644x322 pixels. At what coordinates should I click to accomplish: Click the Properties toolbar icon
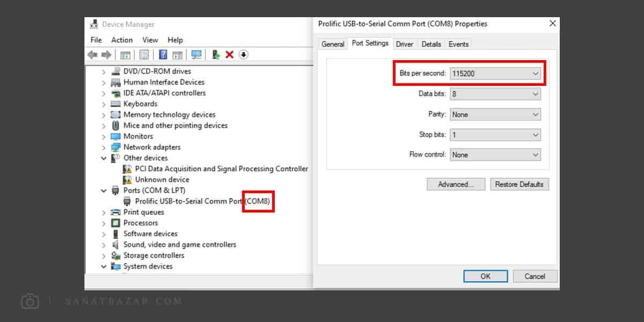point(144,55)
